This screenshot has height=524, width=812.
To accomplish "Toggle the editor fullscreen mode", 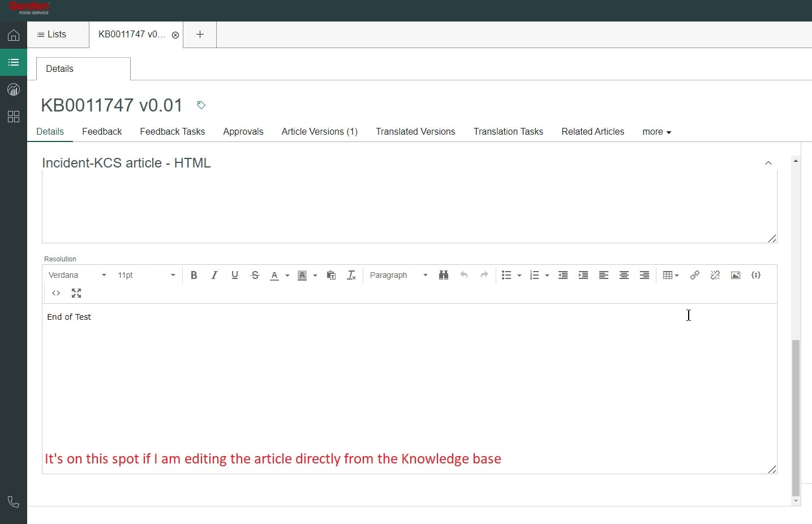I will point(76,293).
